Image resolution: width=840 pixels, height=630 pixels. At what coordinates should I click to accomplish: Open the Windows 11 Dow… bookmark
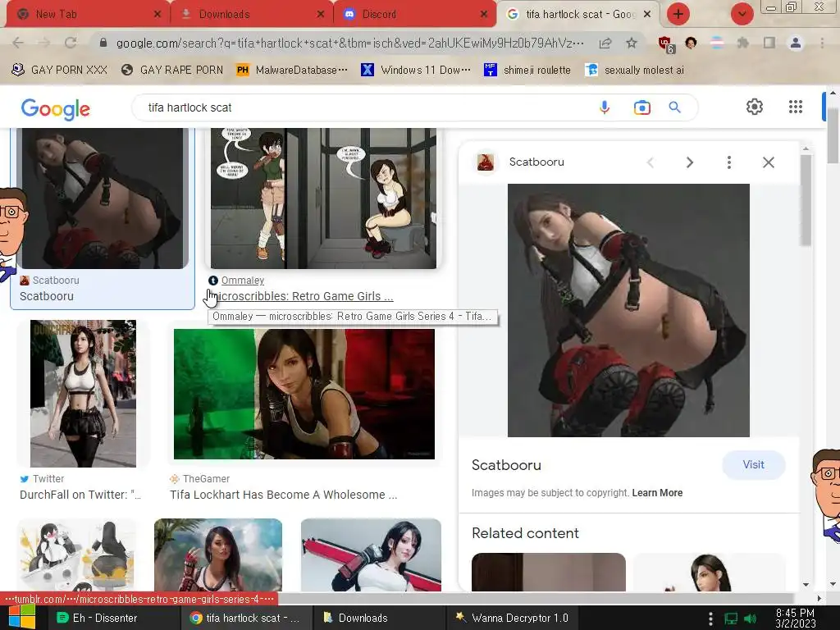coord(416,71)
